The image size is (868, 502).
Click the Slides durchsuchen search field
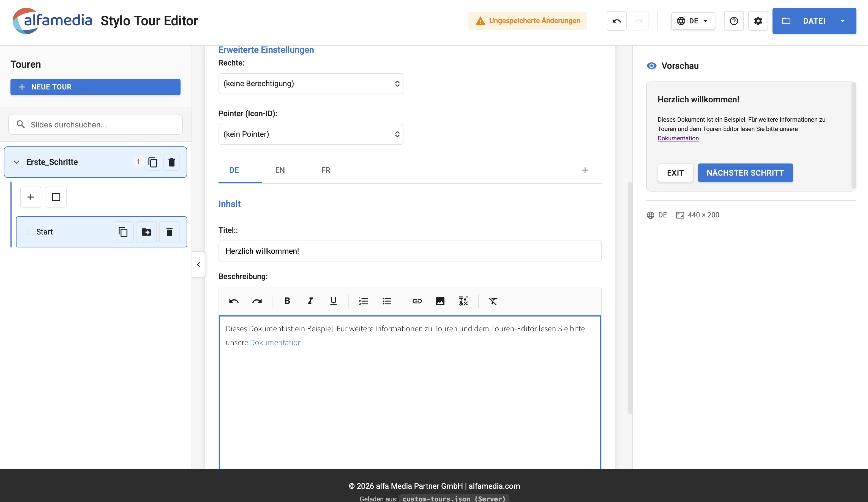pos(100,124)
